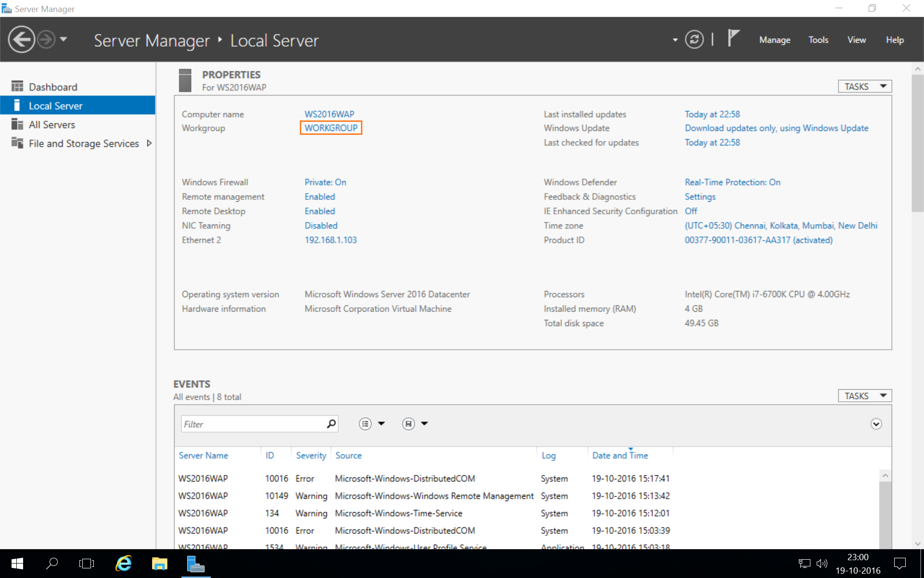This screenshot has height=578, width=924.
Task: Open navigation history dropdown arrow
Action: 64,39
